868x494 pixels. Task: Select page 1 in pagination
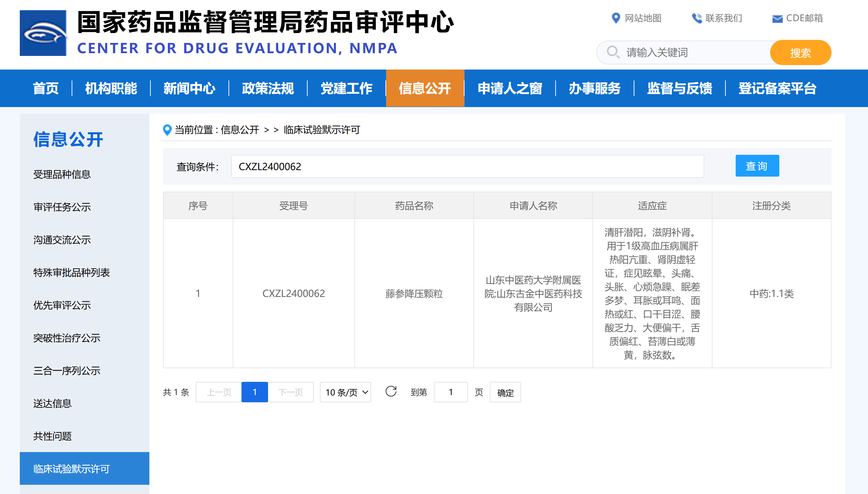click(x=254, y=392)
